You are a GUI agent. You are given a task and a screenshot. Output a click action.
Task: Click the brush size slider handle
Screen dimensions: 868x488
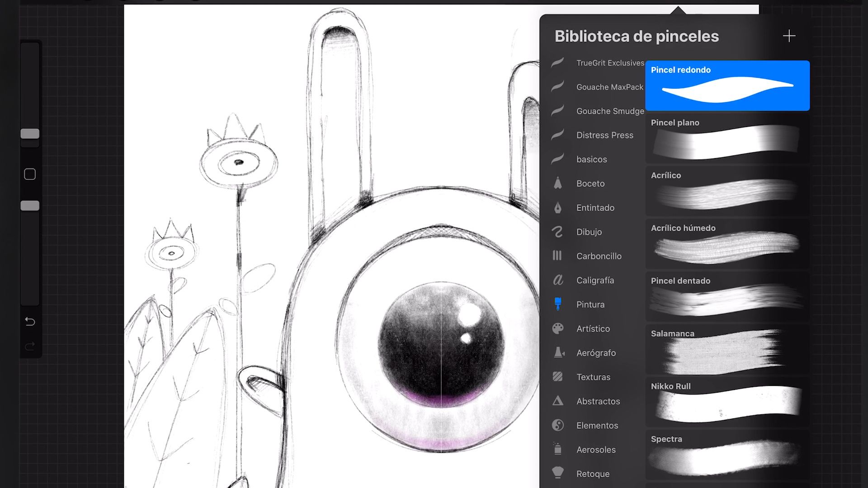pyautogui.click(x=30, y=134)
